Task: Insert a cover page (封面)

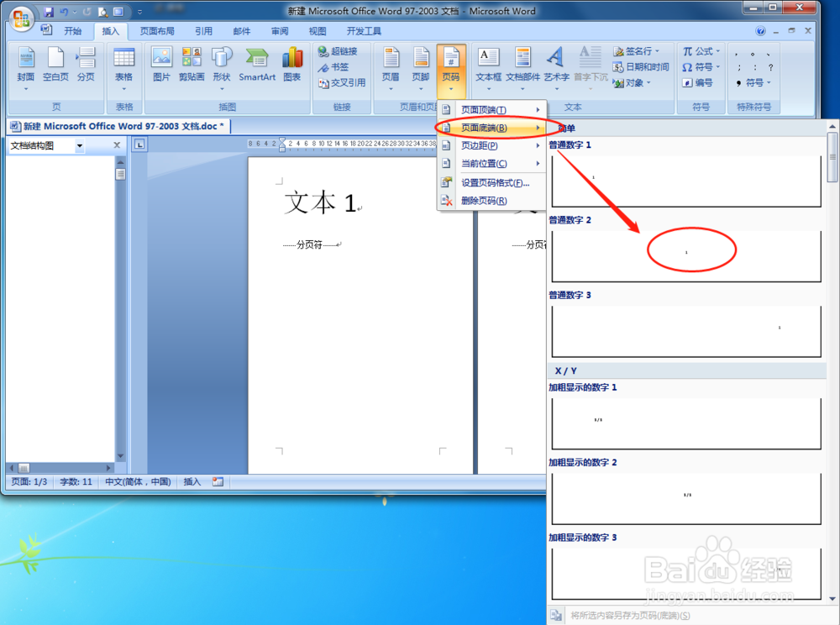Action: 26,68
